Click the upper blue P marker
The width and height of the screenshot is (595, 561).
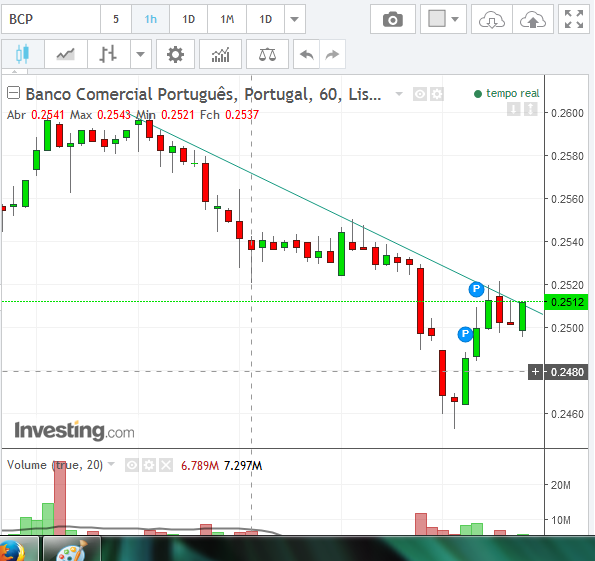click(476, 289)
